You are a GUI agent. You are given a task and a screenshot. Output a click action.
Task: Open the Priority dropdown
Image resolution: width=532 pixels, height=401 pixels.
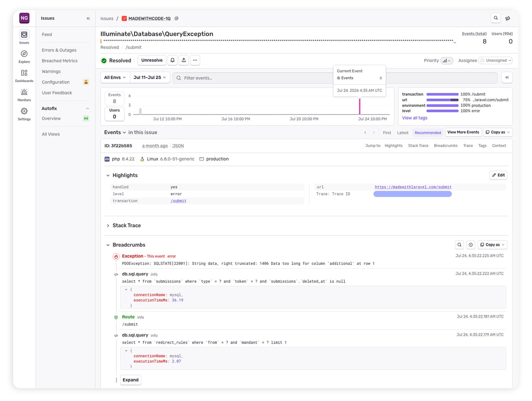point(447,61)
